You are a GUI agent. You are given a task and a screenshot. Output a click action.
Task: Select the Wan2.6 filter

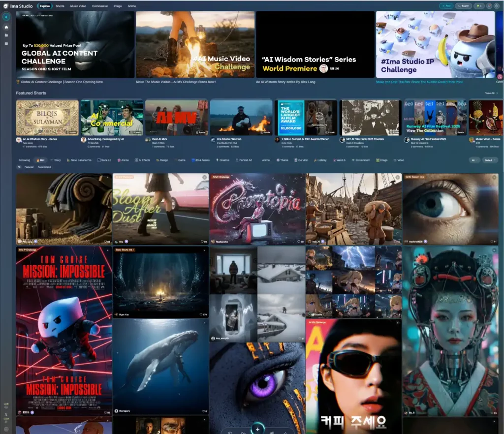tap(339, 160)
